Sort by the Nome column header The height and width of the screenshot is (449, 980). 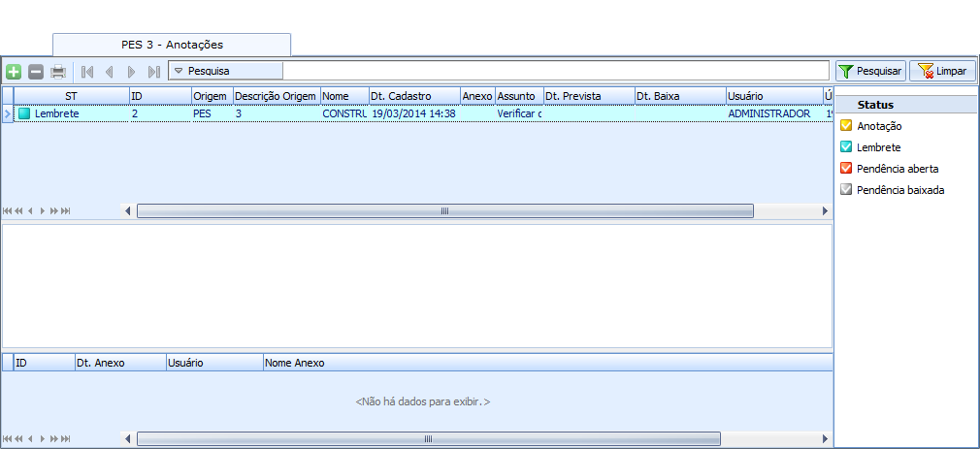(345, 96)
